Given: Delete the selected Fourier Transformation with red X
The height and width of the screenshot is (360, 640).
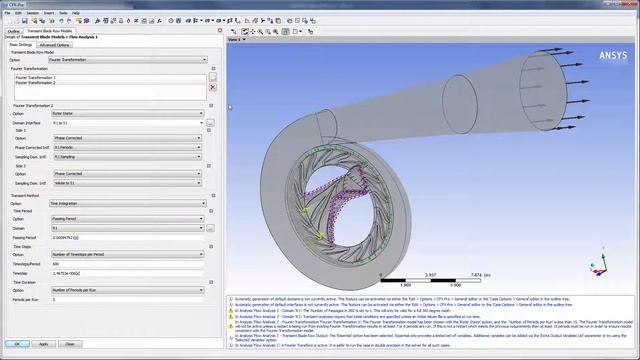Looking at the screenshot, I should (x=213, y=87).
